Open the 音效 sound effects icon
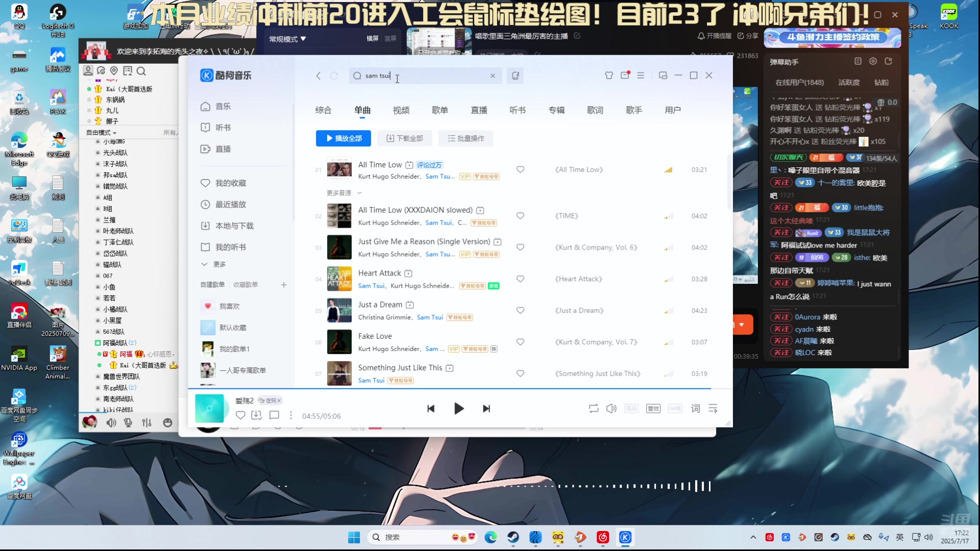980x551 pixels. 653,409
